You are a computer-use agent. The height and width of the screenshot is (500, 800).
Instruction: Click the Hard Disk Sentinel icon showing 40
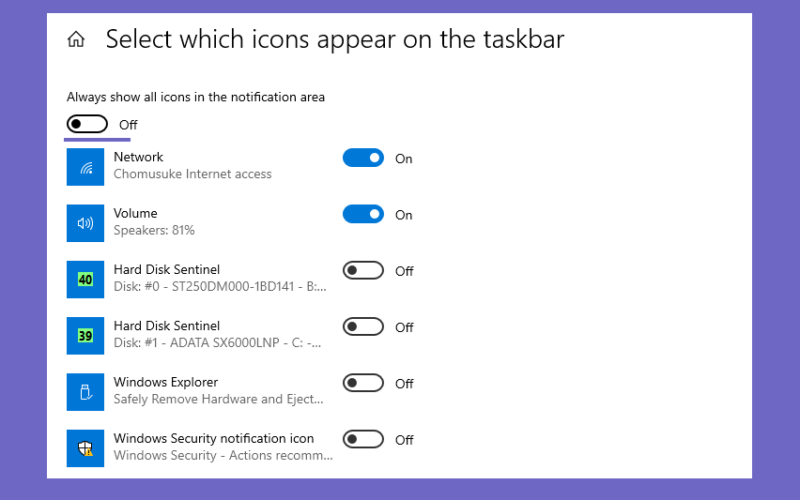tap(85, 280)
